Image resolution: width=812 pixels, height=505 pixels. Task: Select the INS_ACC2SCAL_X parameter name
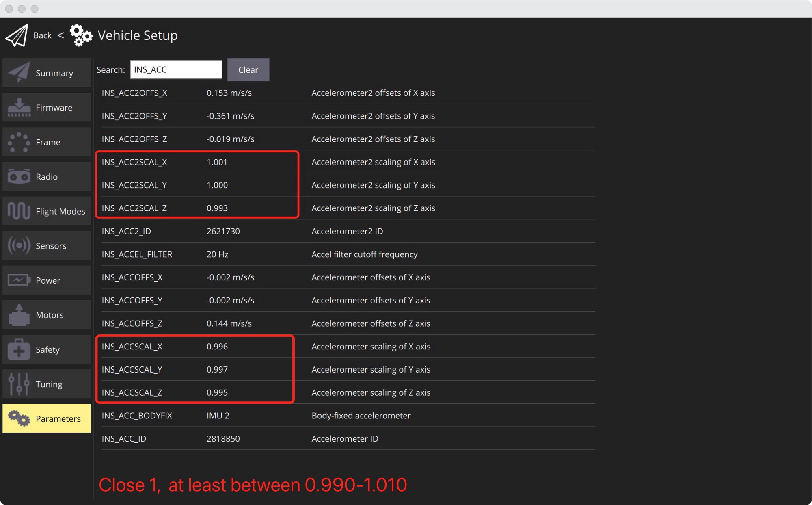[x=134, y=162]
